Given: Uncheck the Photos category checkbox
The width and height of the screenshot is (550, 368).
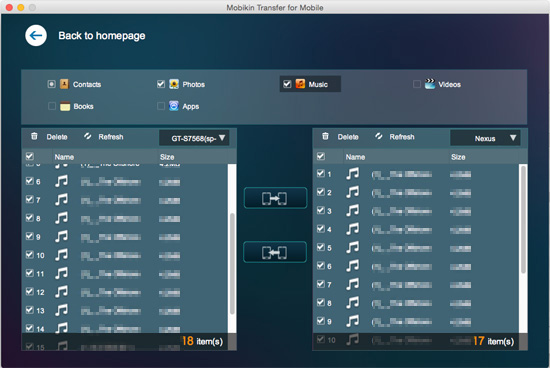Looking at the screenshot, I should (161, 84).
